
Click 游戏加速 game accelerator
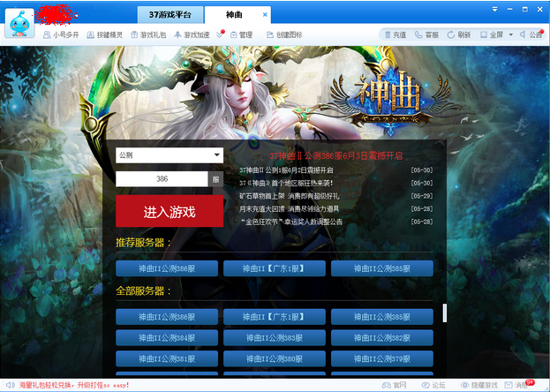tap(192, 34)
